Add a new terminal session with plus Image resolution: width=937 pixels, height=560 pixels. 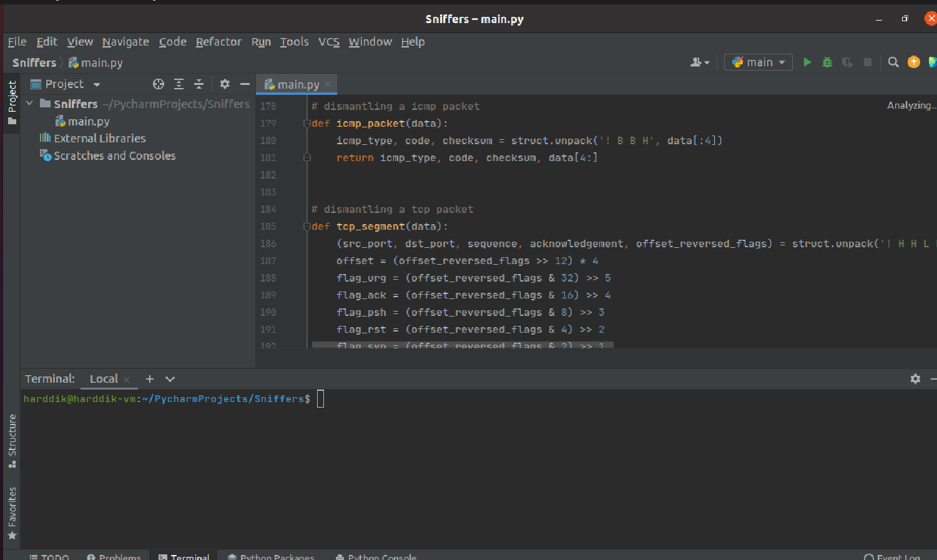pos(149,378)
